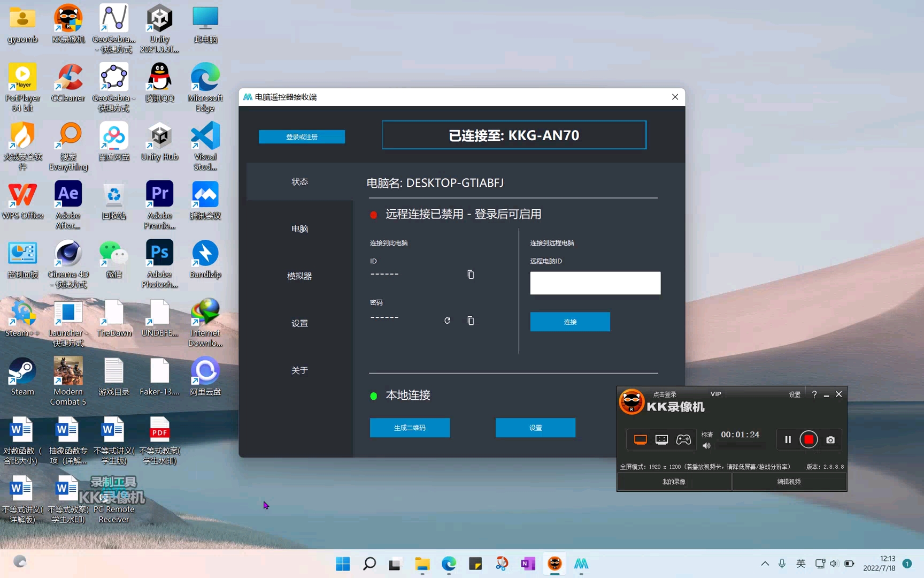Select Internet Download Manager desktop icon

click(205, 323)
